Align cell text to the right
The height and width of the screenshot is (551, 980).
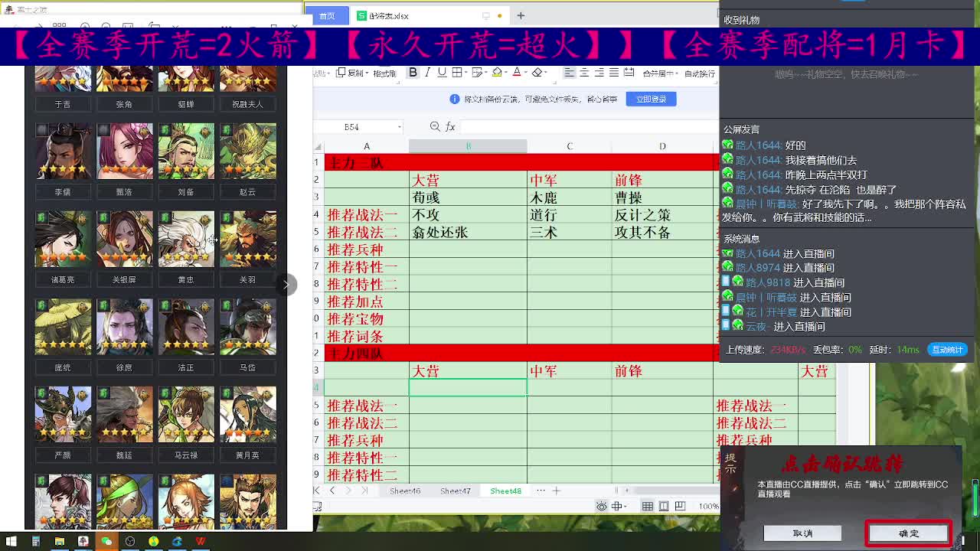(599, 73)
